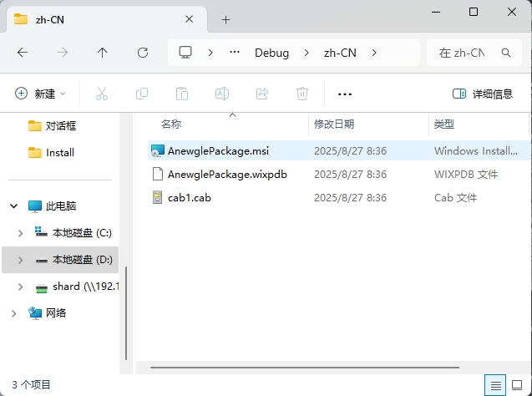Click the Delete trash can icon
Viewport: 532px width, 396px height.
(x=302, y=94)
